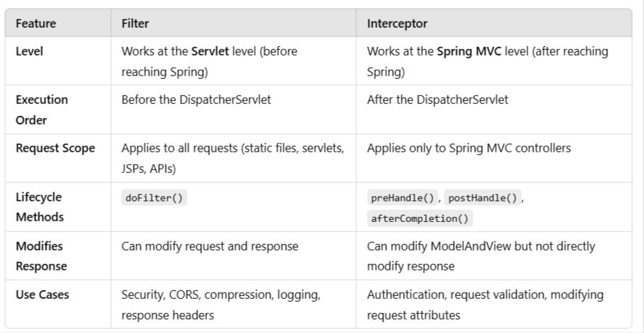Click the doFilter() code snippet
Screen dimensions: 644x333
(x=154, y=198)
